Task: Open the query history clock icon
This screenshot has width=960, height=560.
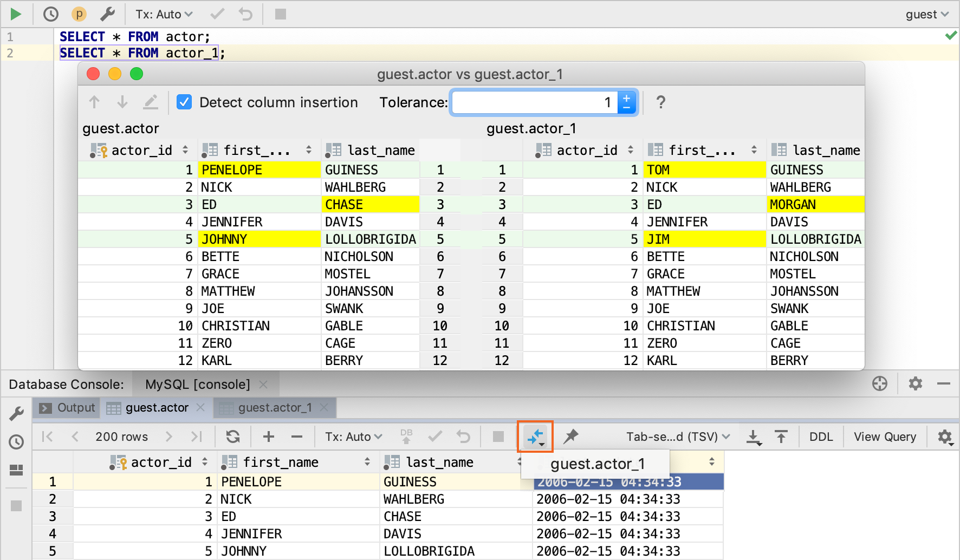Action: [x=50, y=14]
